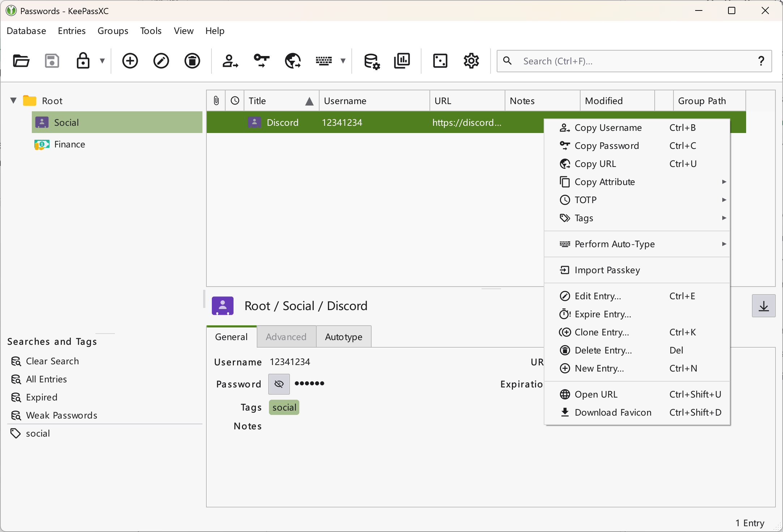Select the Social group

coord(117,122)
